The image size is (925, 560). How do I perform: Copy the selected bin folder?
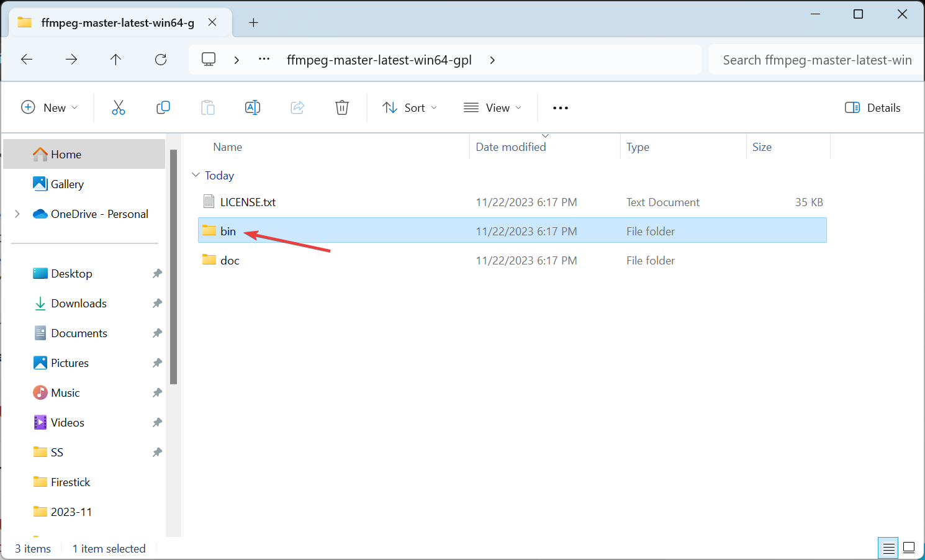pyautogui.click(x=163, y=107)
